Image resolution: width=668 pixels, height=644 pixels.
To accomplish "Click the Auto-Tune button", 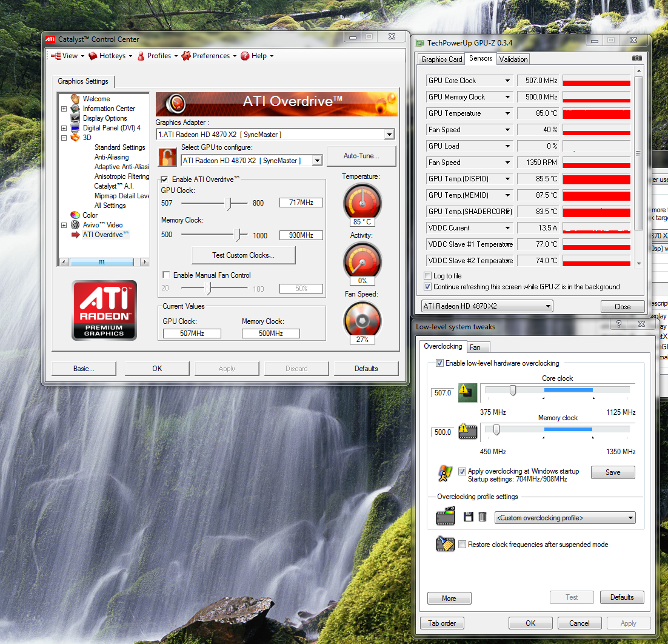I will (x=361, y=156).
